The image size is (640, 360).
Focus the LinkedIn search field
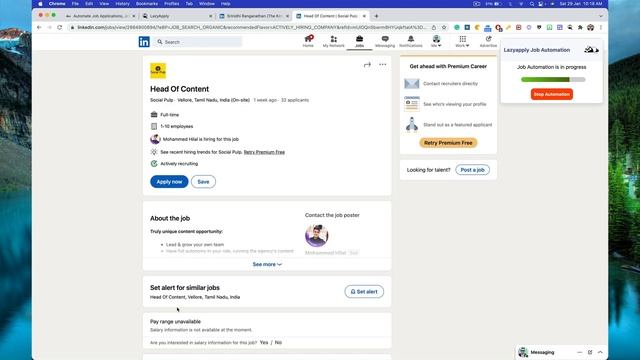coord(198,42)
